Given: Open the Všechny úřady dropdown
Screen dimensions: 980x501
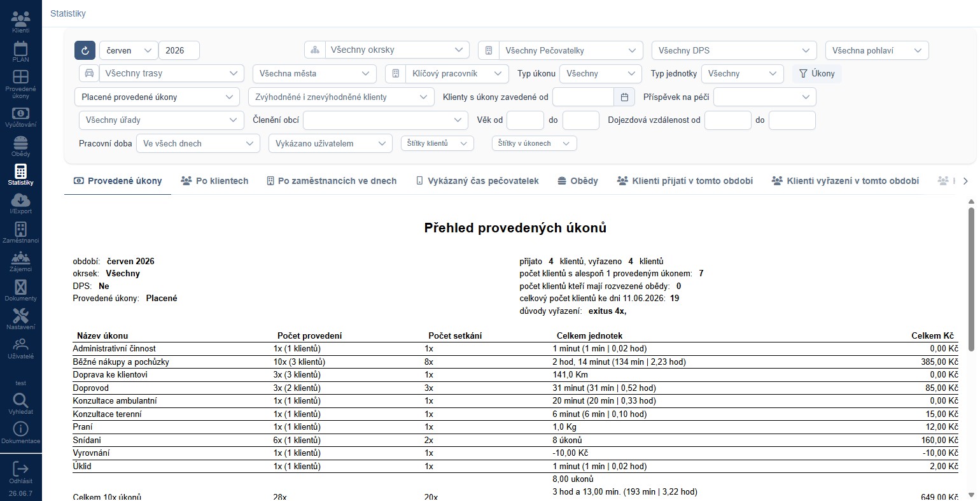Looking at the screenshot, I should click(162, 120).
